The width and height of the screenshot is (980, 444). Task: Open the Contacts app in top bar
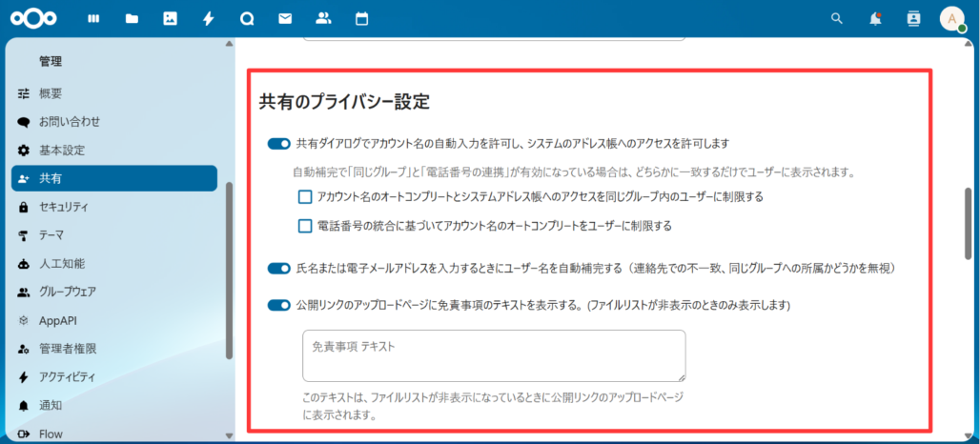tap(323, 18)
